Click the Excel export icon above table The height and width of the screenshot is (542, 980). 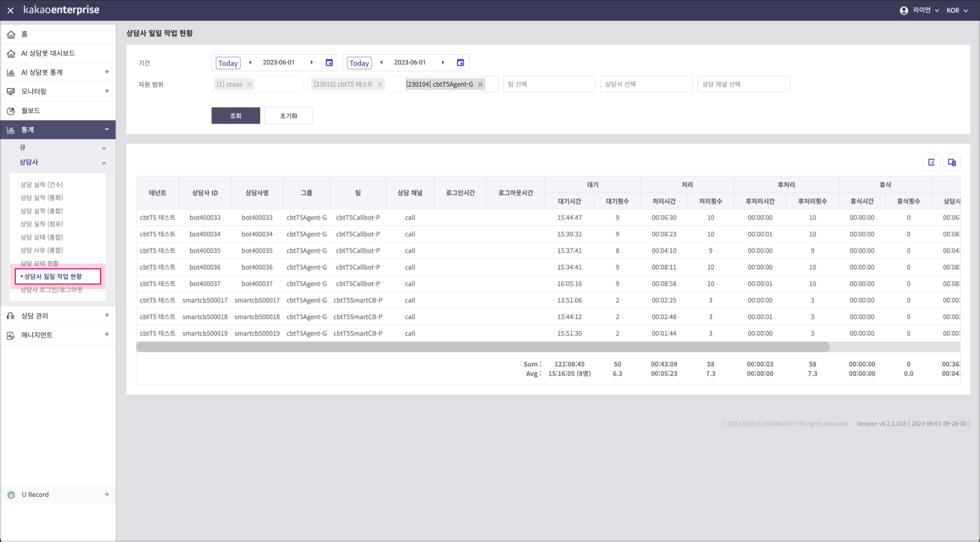tap(931, 162)
